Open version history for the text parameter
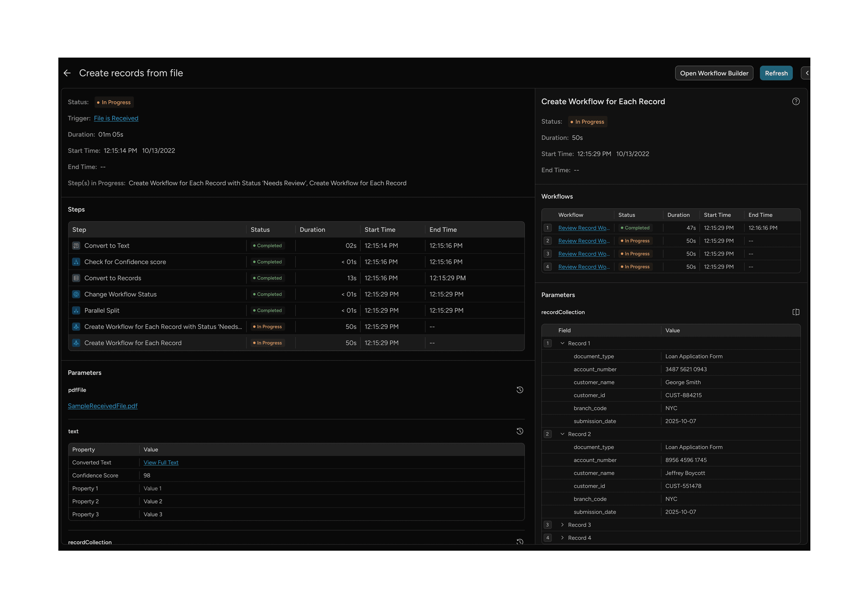Viewport: 868px width, 609px height. pos(520,431)
